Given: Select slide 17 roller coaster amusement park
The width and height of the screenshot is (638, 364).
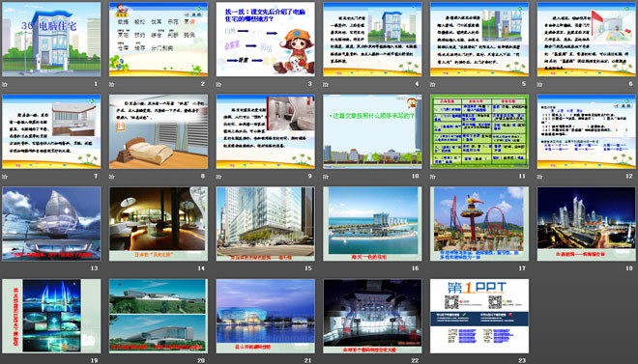Looking at the screenshot, I should (479, 224).
